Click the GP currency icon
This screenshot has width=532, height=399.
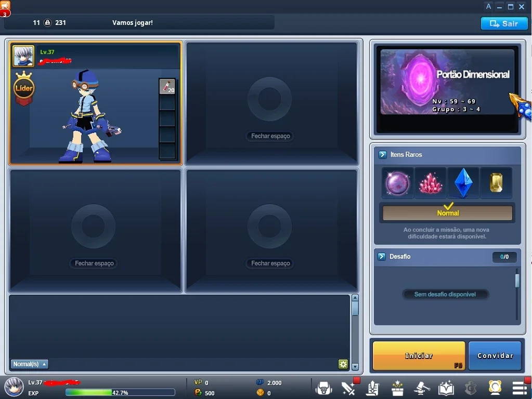260,382
